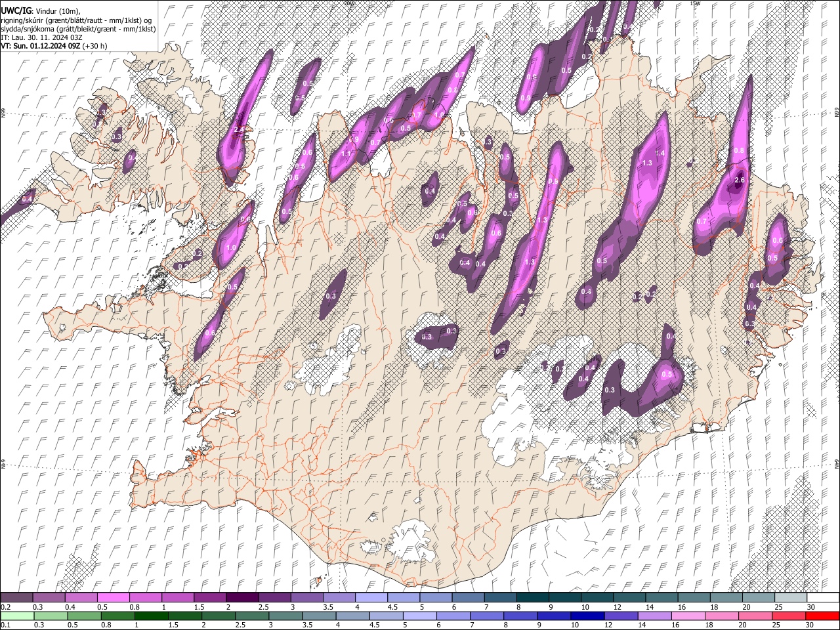Click the 'VT: Sun. 01.12.2024 09Z' valid time
Image resolution: width=840 pixels, height=630 pixels.
pos(41,46)
